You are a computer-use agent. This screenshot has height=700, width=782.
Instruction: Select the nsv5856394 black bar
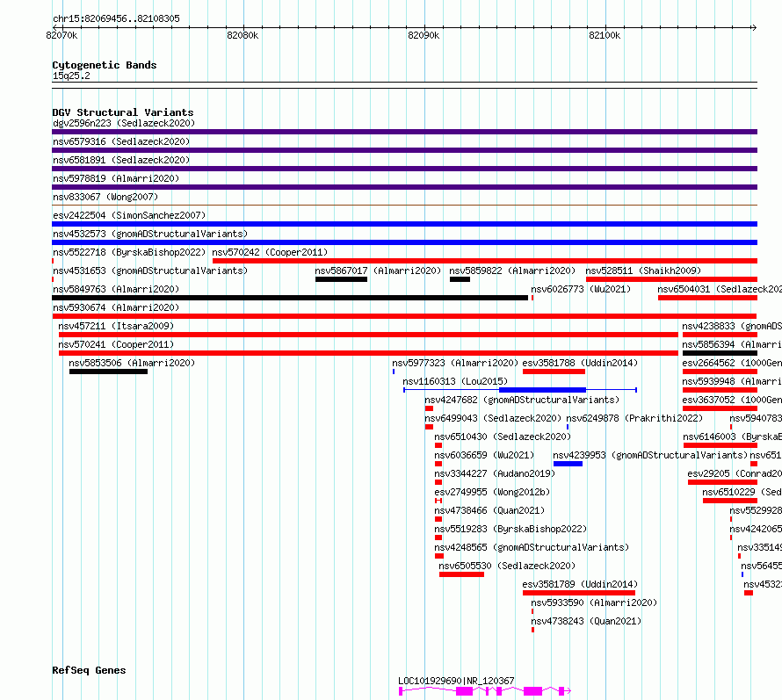tap(720, 353)
